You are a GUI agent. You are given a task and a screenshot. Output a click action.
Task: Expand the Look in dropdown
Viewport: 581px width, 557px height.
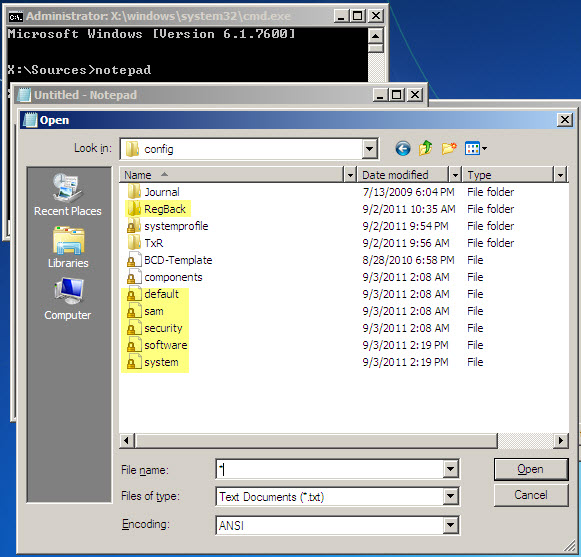[369, 149]
